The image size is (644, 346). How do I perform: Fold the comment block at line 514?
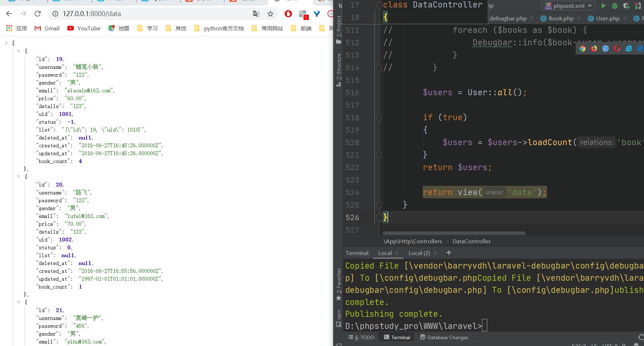pos(379,67)
